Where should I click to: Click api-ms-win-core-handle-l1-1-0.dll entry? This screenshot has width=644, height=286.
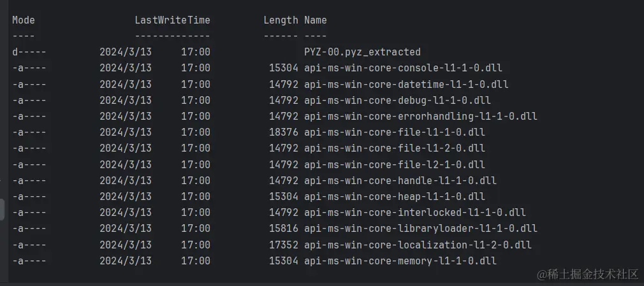click(x=400, y=180)
